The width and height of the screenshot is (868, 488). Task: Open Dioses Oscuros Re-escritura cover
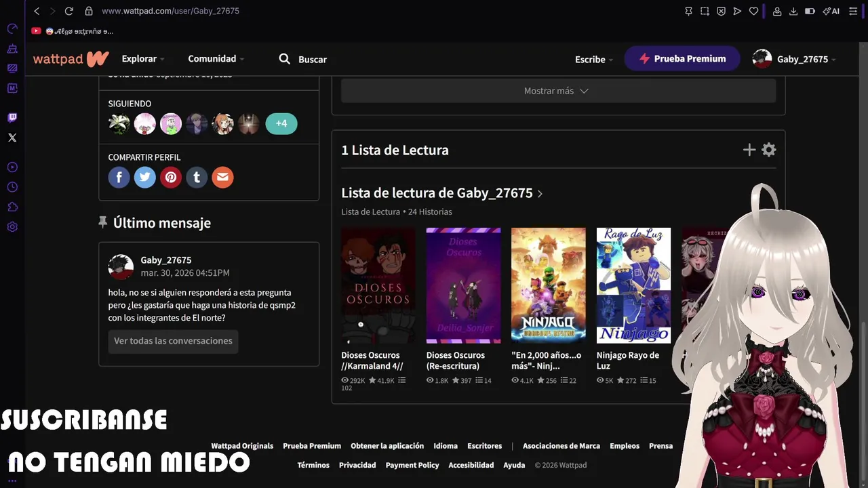[x=464, y=285]
